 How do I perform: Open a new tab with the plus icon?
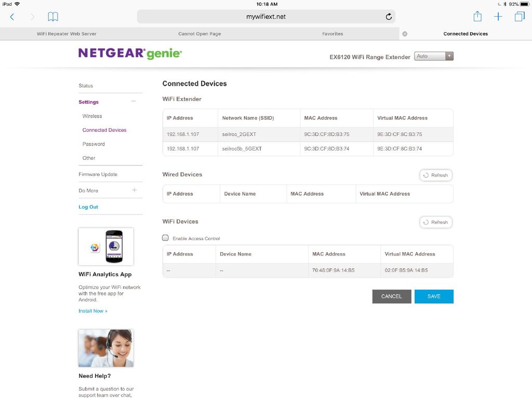[498, 16]
